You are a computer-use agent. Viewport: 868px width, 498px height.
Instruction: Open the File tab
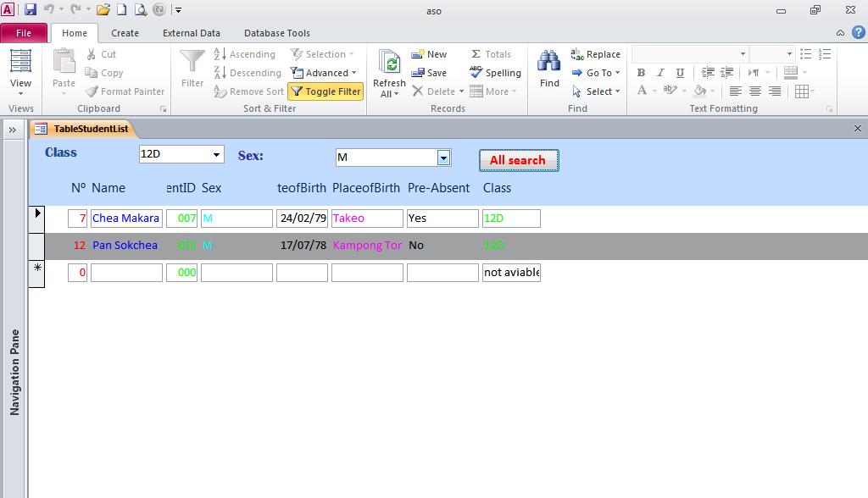pyautogui.click(x=24, y=33)
